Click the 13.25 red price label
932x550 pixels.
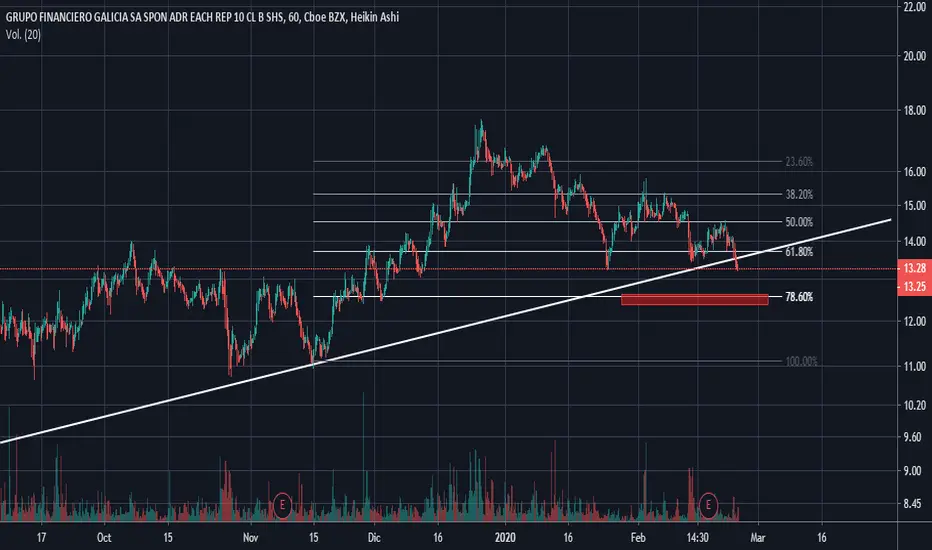pos(912,286)
